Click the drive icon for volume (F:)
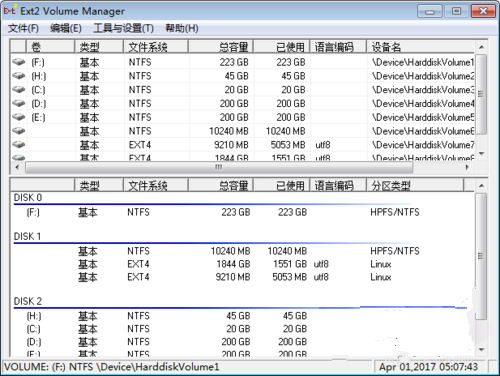Viewport: 500px width, 376px height. click(19, 62)
